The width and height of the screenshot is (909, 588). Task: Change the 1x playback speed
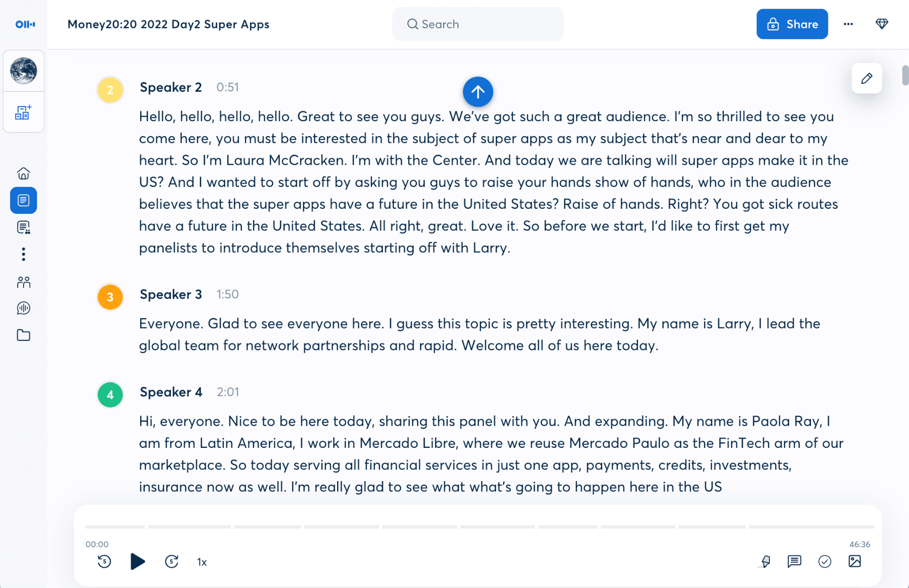coord(202,562)
